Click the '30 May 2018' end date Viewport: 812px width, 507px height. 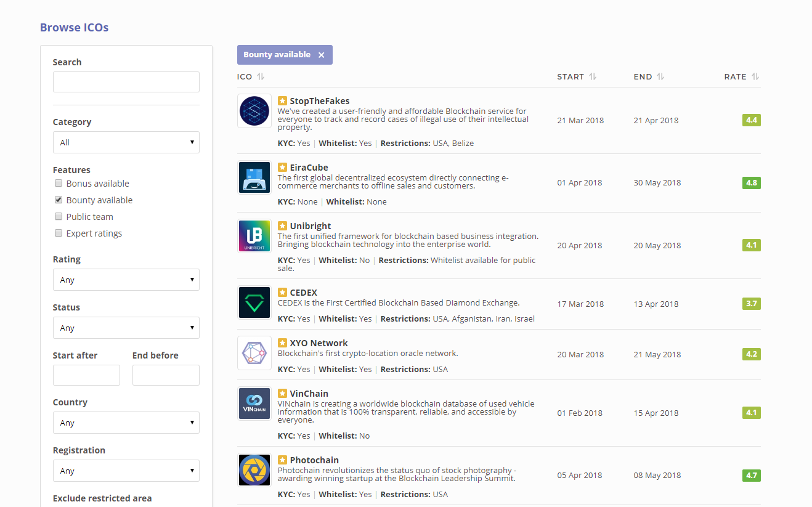657,182
